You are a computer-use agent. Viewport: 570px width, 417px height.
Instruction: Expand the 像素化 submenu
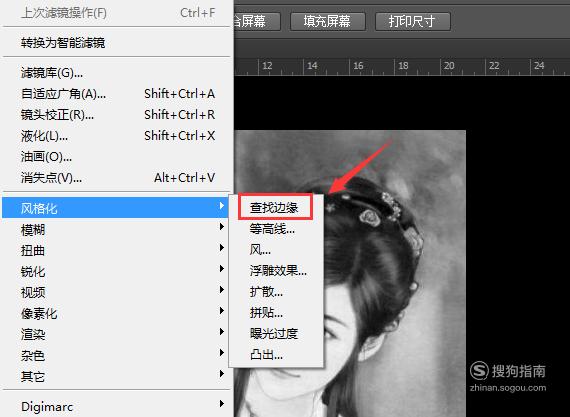click(116, 313)
